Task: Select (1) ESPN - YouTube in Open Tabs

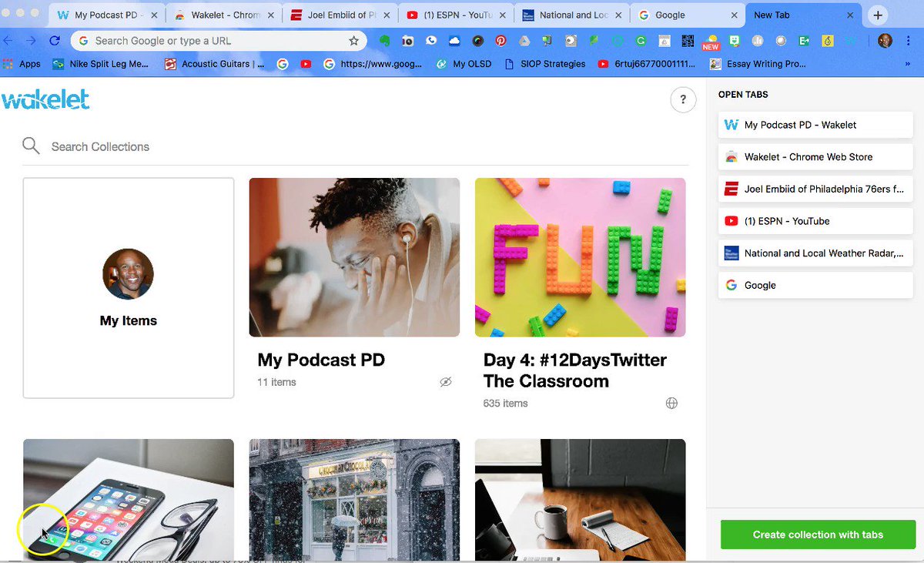Action: (x=815, y=221)
